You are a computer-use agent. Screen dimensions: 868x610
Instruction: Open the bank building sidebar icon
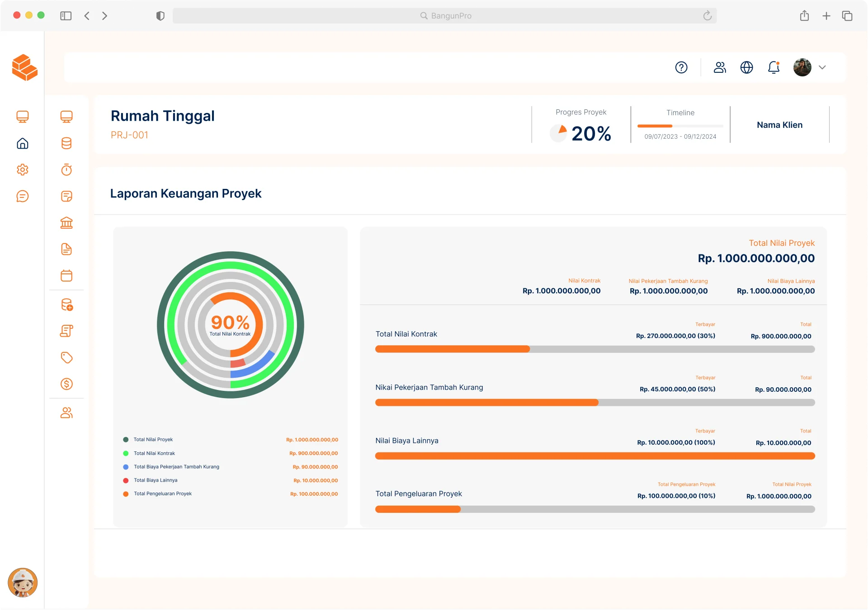pos(66,223)
